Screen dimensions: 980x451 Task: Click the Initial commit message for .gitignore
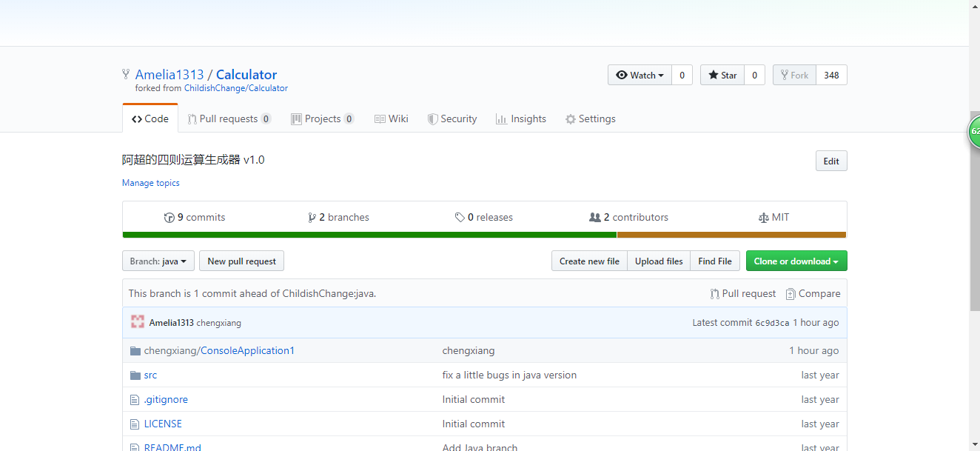point(474,399)
